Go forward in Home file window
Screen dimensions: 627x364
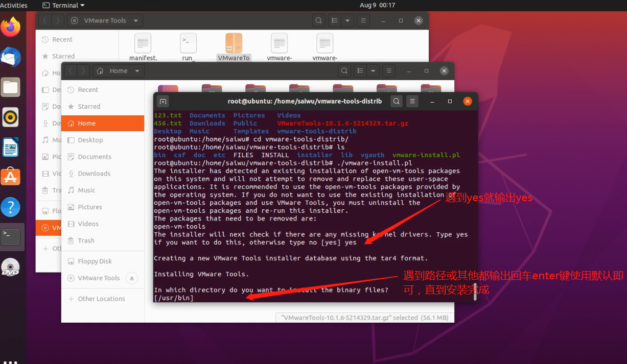coord(83,71)
